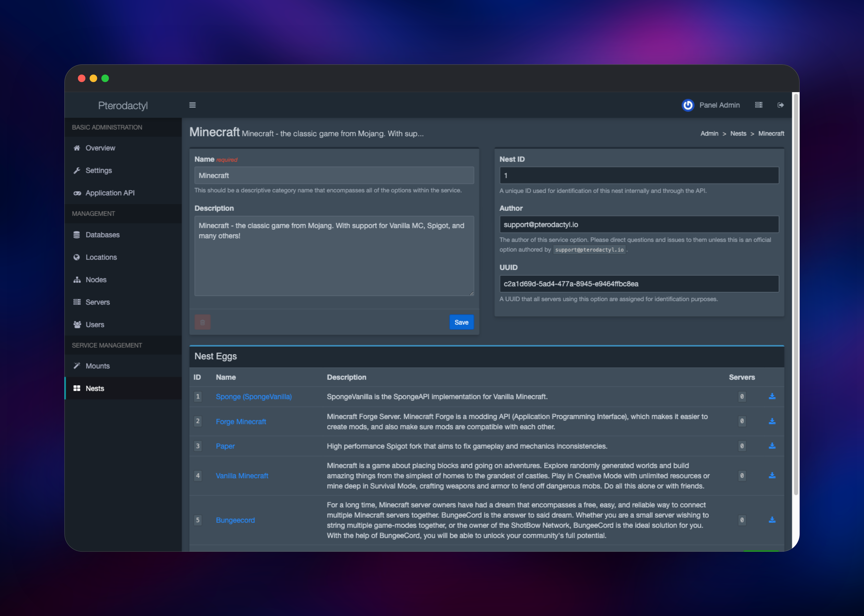This screenshot has height=616, width=864.
Task: Click the Minecraft breadcrumb item
Action: pos(771,134)
